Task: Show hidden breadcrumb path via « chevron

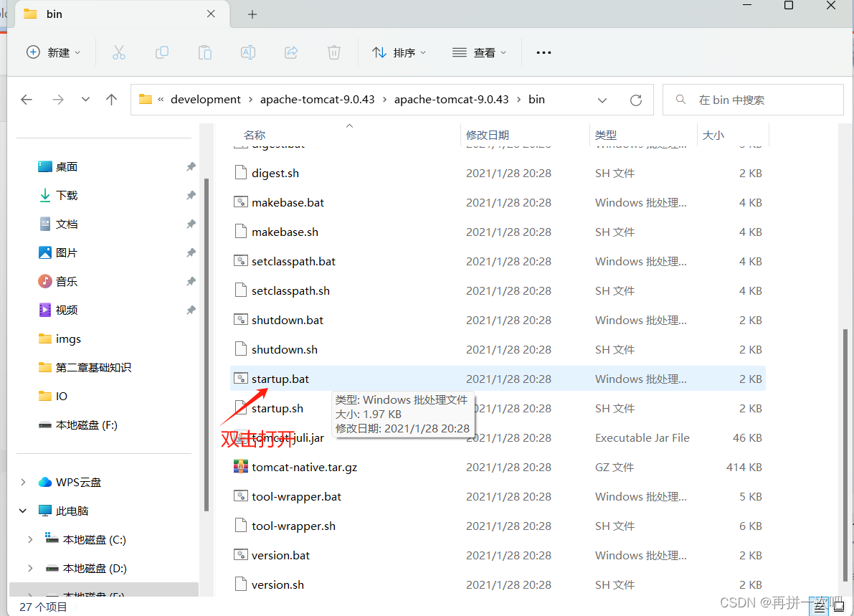Action: 161,100
